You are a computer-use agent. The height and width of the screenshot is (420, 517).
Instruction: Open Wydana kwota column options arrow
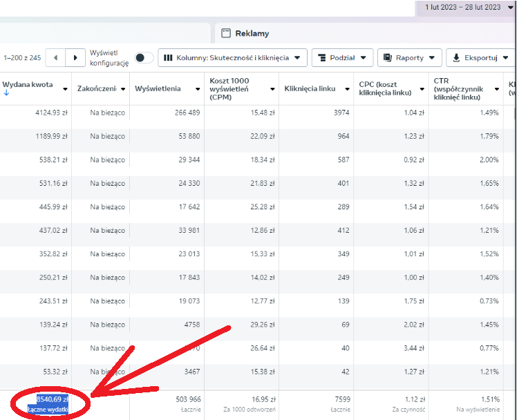(x=65, y=89)
